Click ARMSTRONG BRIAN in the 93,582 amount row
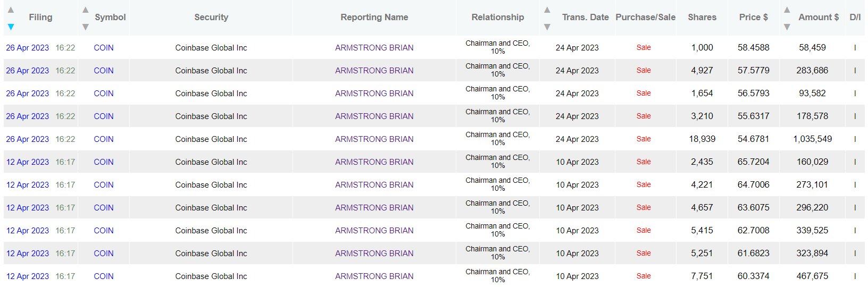 [374, 94]
